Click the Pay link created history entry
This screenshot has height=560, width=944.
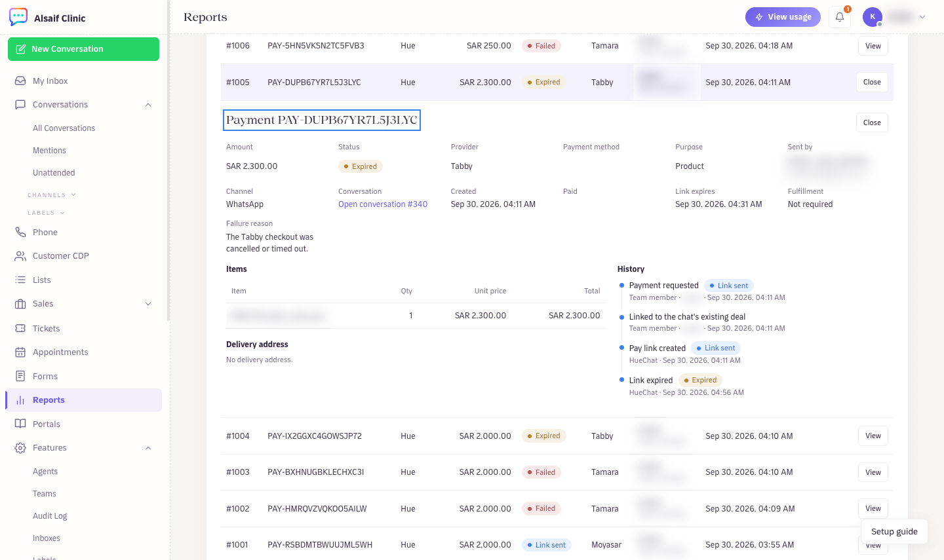pos(658,348)
